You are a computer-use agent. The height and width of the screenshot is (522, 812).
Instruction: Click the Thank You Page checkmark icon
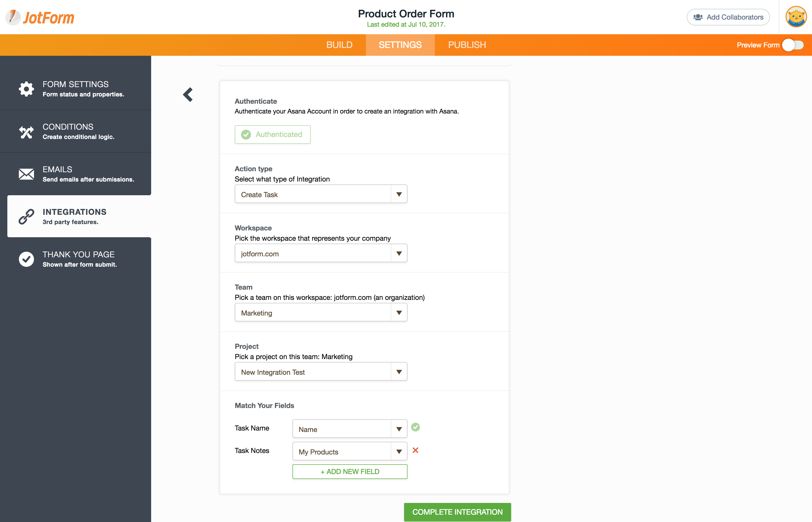click(x=26, y=259)
